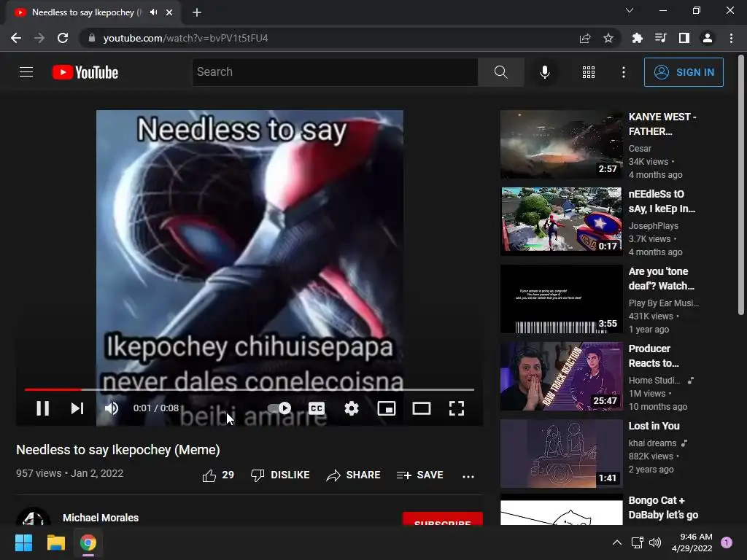Close the Needless to say tab
This screenshot has height=560, width=747.
click(169, 12)
